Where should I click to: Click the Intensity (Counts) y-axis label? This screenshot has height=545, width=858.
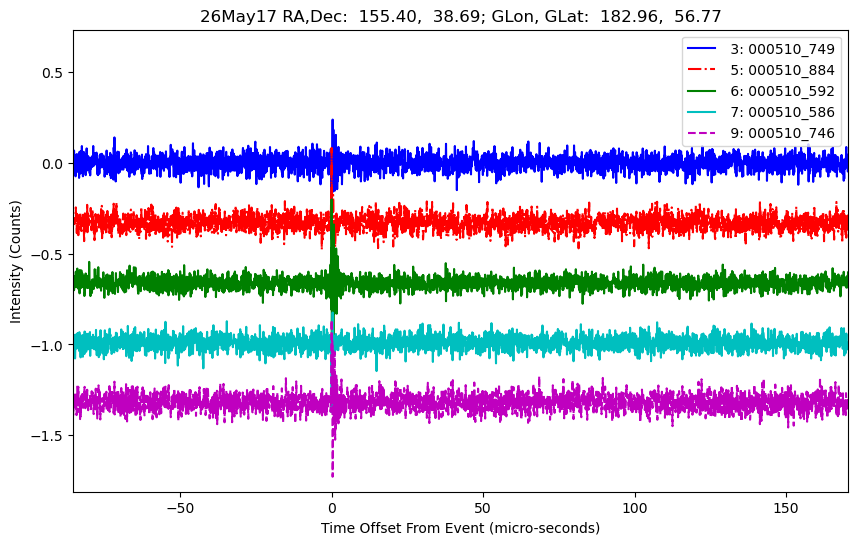pyautogui.click(x=15, y=262)
